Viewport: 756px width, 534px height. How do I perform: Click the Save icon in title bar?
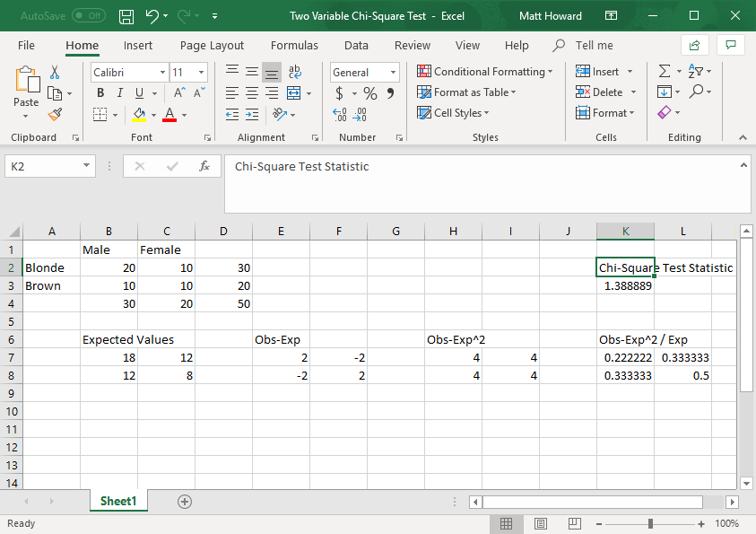pyautogui.click(x=126, y=16)
